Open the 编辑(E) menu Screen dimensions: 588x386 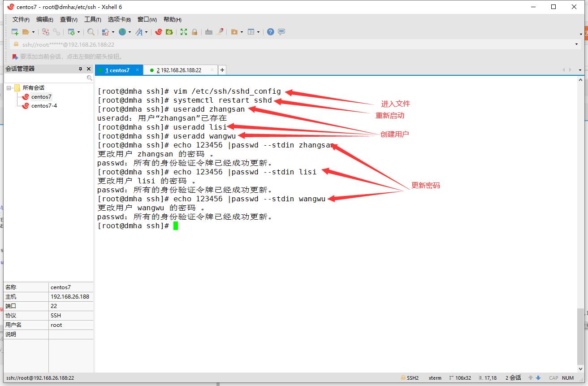click(x=45, y=19)
